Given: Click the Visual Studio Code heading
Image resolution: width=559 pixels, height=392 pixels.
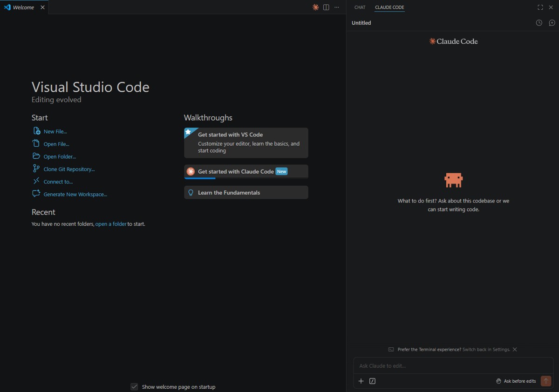Looking at the screenshot, I should click(90, 87).
